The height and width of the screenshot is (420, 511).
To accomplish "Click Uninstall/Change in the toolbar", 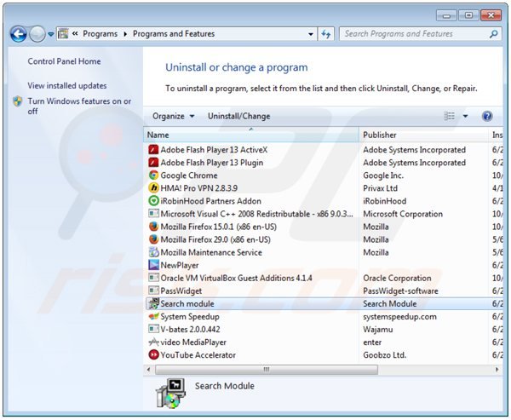I will [x=238, y=116].
